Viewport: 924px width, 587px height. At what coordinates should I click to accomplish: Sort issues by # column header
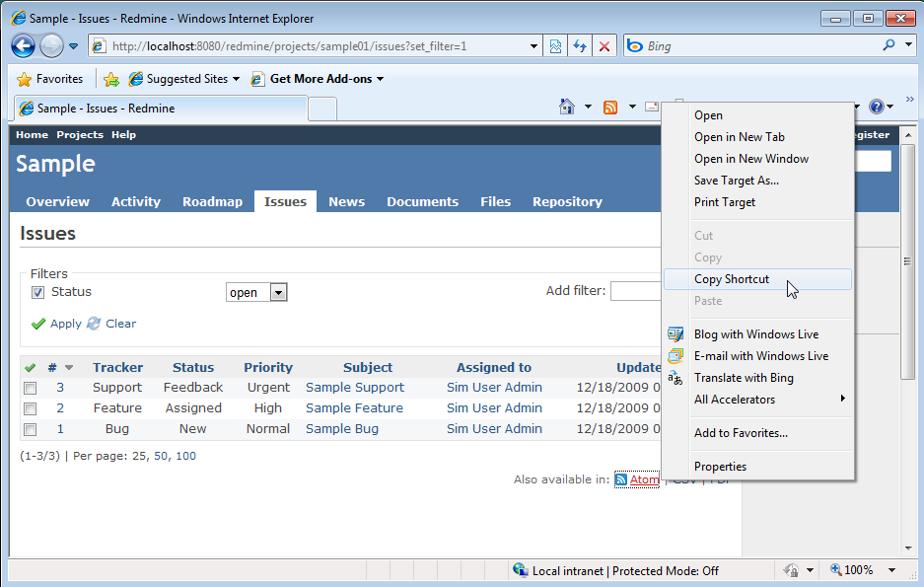[52, 368]
